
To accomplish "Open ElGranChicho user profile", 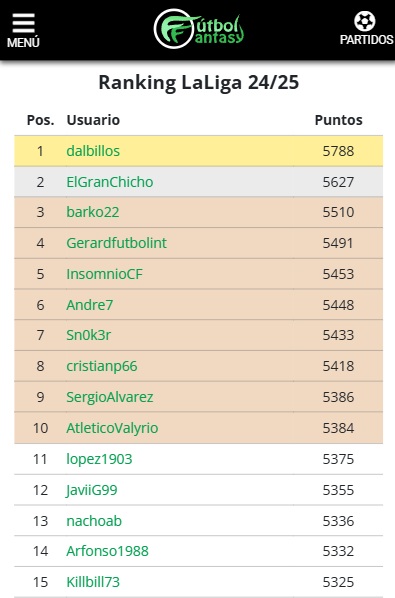I will (x=110, y=182).
